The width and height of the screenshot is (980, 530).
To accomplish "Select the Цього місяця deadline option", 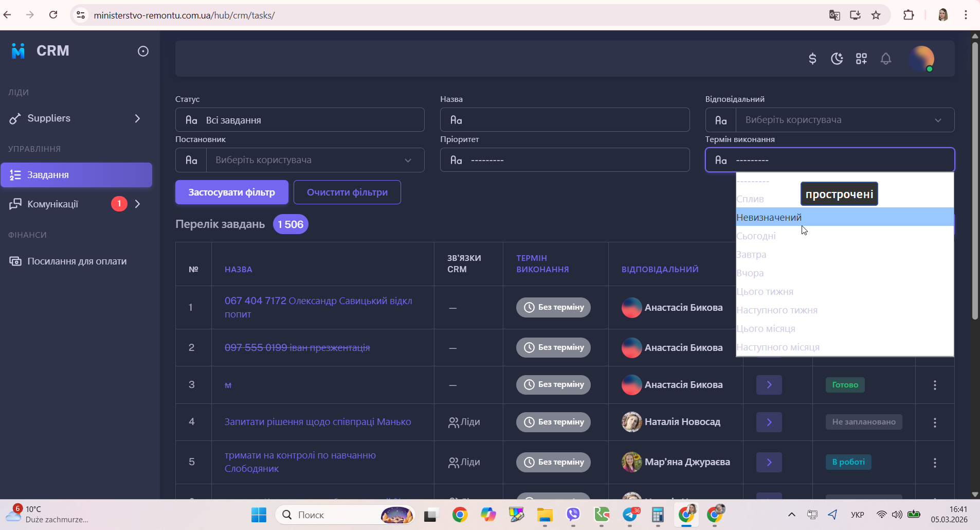I will (845, 328).
